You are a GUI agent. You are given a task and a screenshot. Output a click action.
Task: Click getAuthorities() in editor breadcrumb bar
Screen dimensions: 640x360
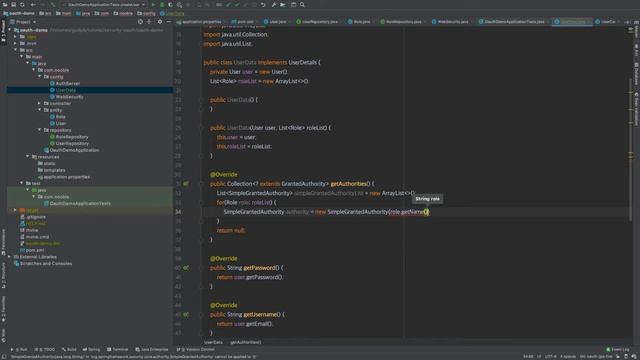coord(246,342)
